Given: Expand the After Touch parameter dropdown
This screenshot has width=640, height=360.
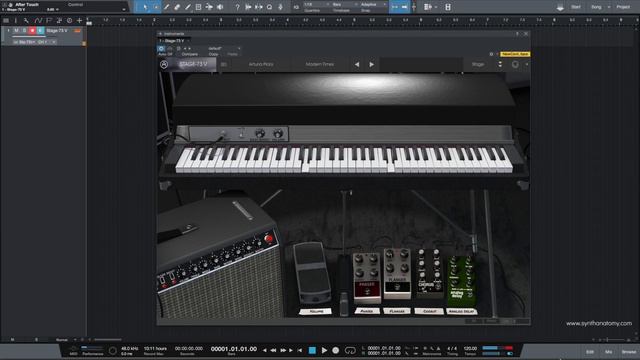Looking at the screenshot, I should click(124, 9).
